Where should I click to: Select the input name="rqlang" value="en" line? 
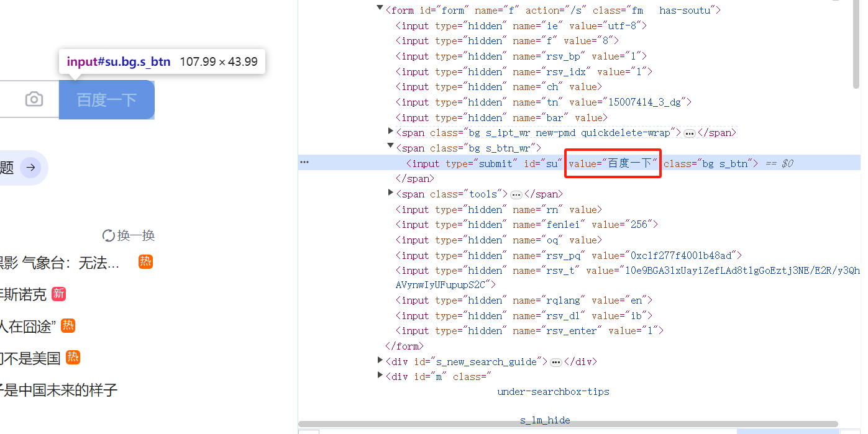click(x=524, y=301)
